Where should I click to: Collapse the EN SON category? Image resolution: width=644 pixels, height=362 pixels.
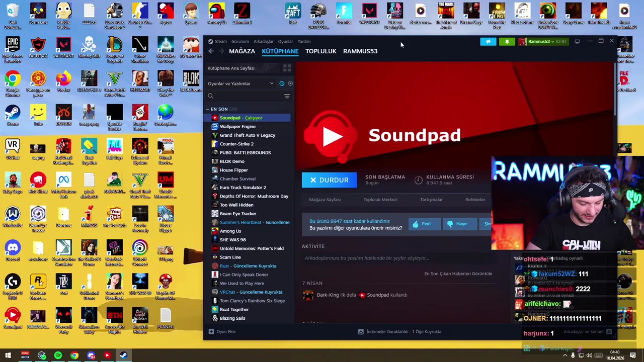pos(207,109)
